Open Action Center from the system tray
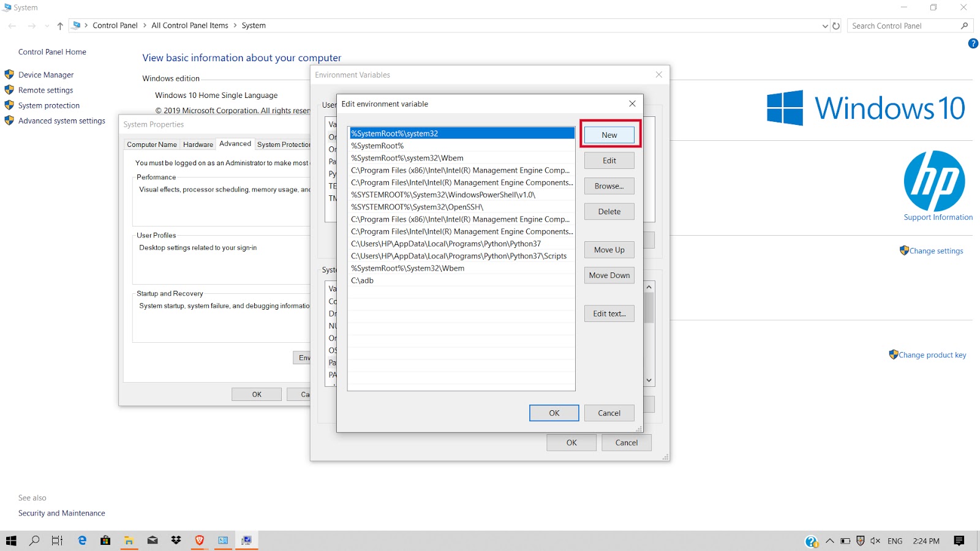 point(959,541)
